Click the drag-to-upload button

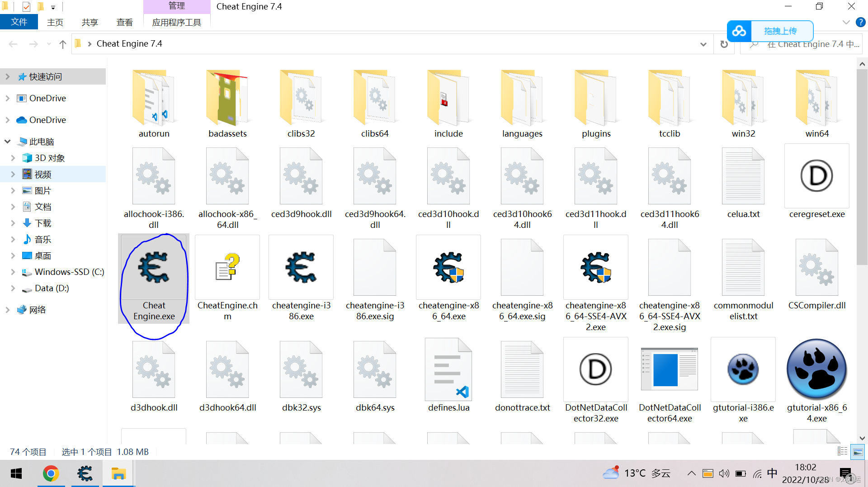click(781, 31)
